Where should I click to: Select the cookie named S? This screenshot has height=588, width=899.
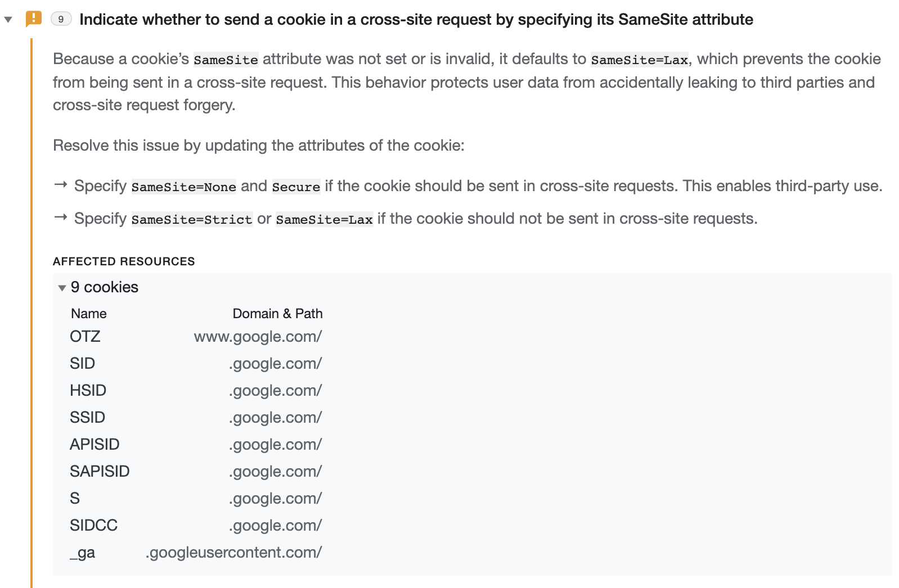click(74, 498)
